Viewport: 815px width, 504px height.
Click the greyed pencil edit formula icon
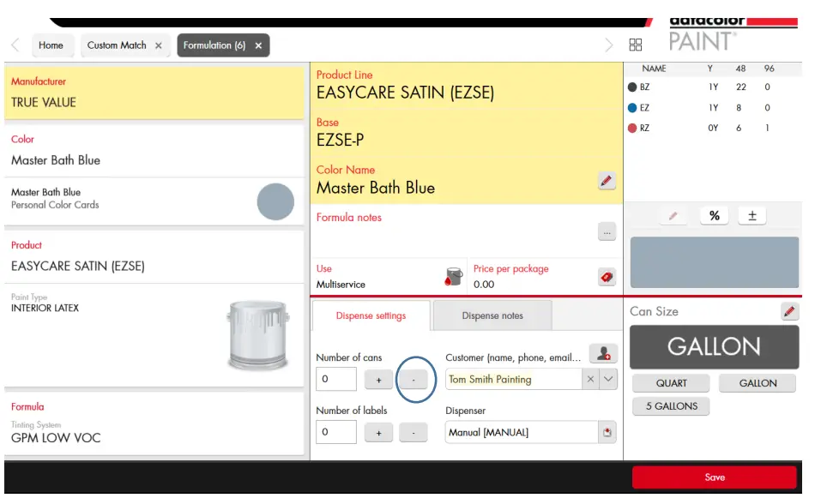pos(673,216)
